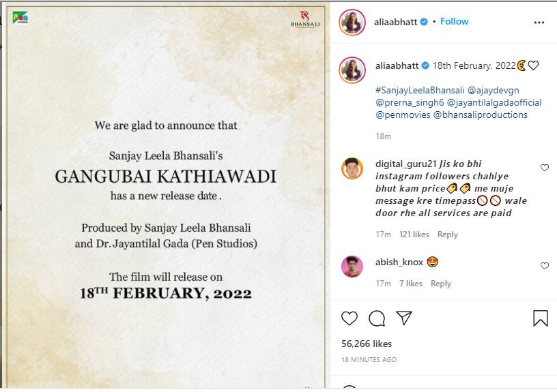Open the #SanjayLeelaBhansali hashtag
The image size is (557, 392).
click(x=420, y=90)
